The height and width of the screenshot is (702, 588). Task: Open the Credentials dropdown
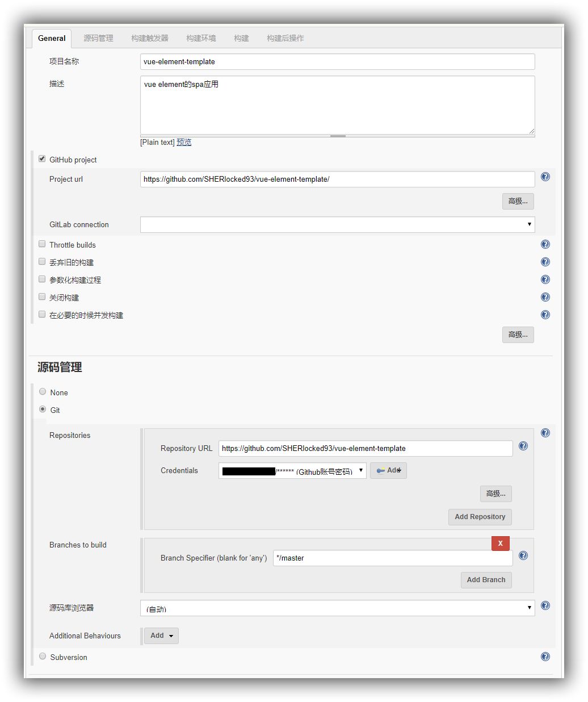point(292,470)
